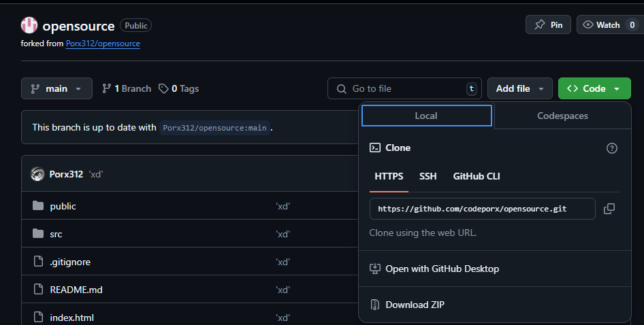Switch to the Codespaces tab
The width and height of the screenshot is (644, 325).
(562, 116)
